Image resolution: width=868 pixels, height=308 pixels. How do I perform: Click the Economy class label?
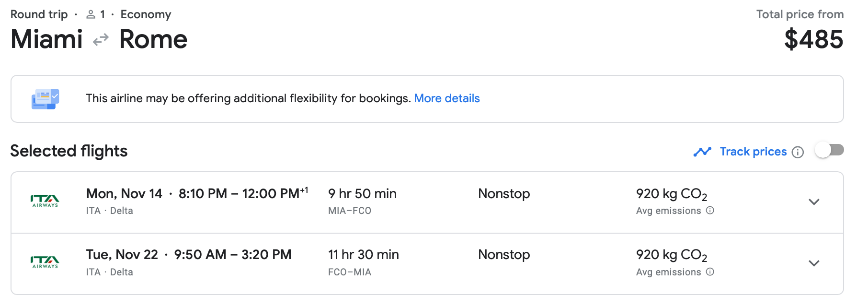coord(146,14)
